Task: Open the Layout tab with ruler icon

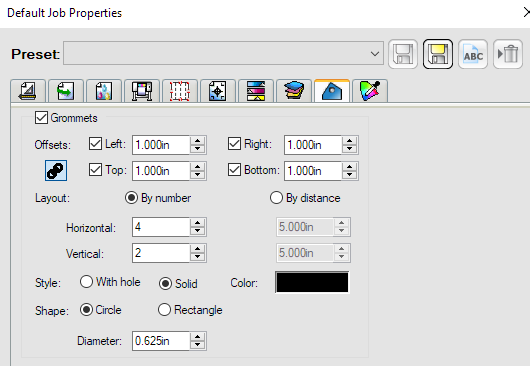Action: [x=28, y=91]
